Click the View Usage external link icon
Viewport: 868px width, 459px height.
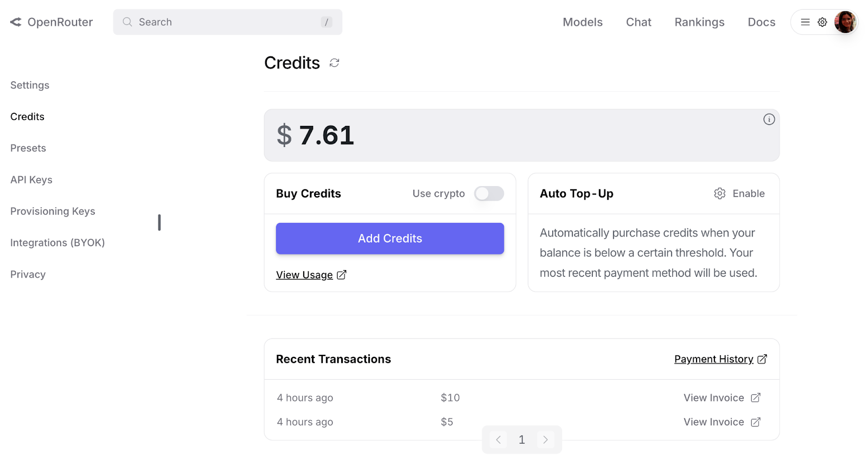341,275
